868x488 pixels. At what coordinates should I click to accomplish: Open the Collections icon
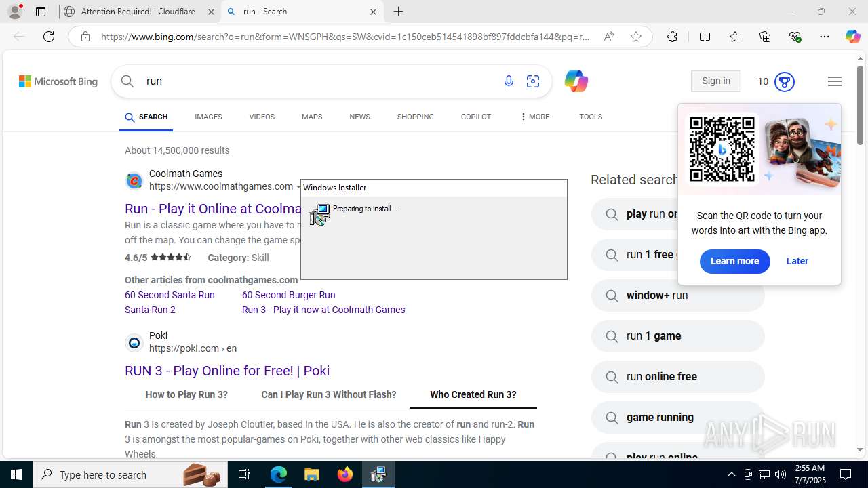tap(765, 37)
